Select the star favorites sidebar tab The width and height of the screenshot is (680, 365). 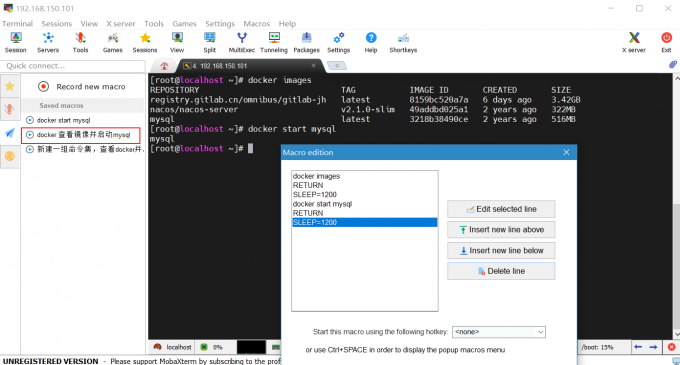[x=10, y=86]
